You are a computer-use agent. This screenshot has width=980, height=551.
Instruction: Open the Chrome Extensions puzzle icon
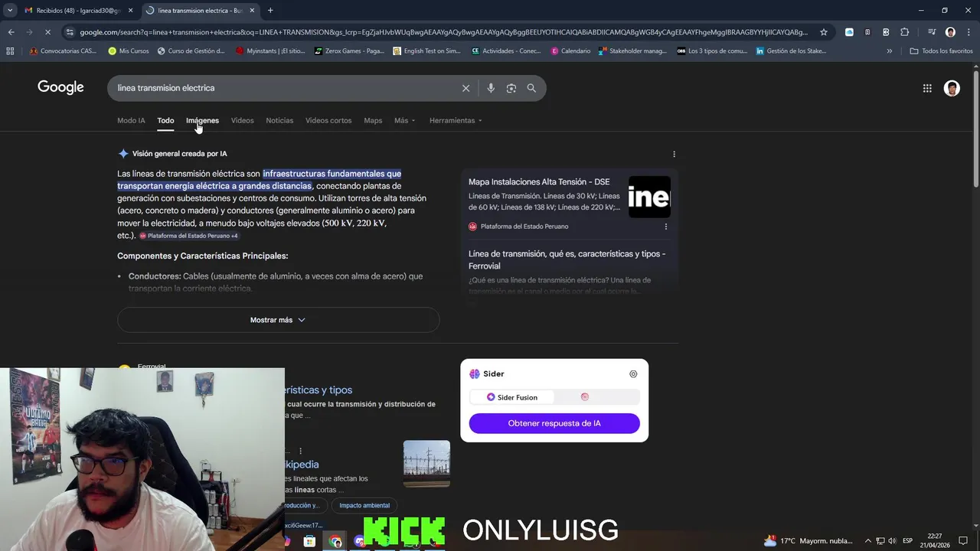(904, 32)
